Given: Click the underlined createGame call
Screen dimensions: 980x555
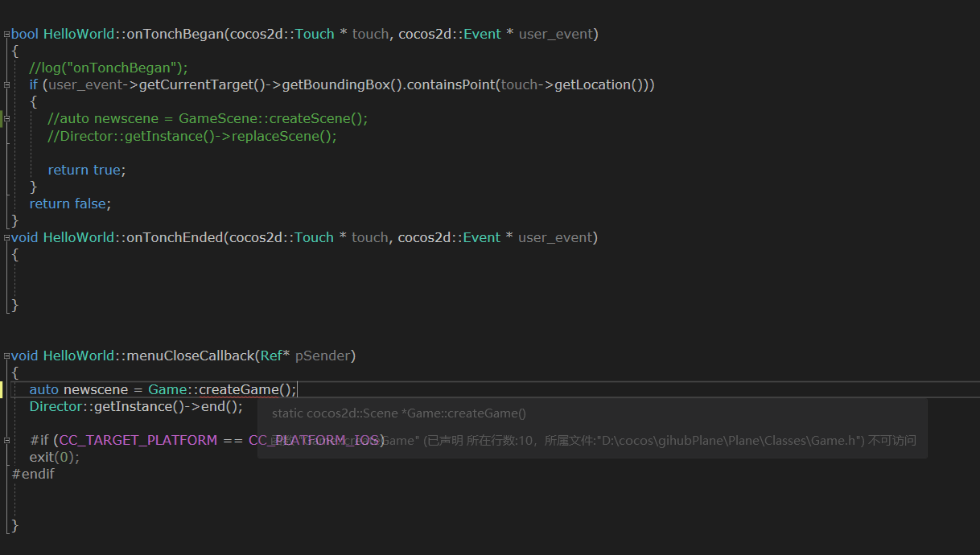Looking at the screenshot, I should [x=238, y=389].
